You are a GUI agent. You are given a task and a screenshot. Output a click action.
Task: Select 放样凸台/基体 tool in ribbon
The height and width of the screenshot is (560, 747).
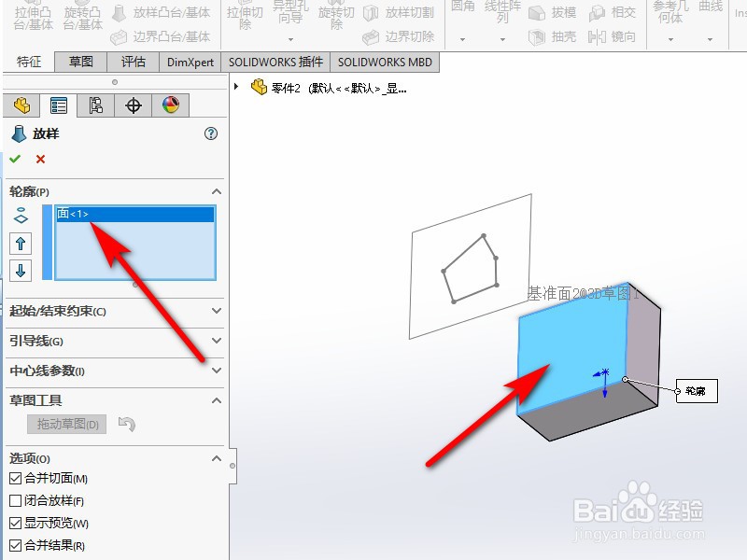point(161,13)
